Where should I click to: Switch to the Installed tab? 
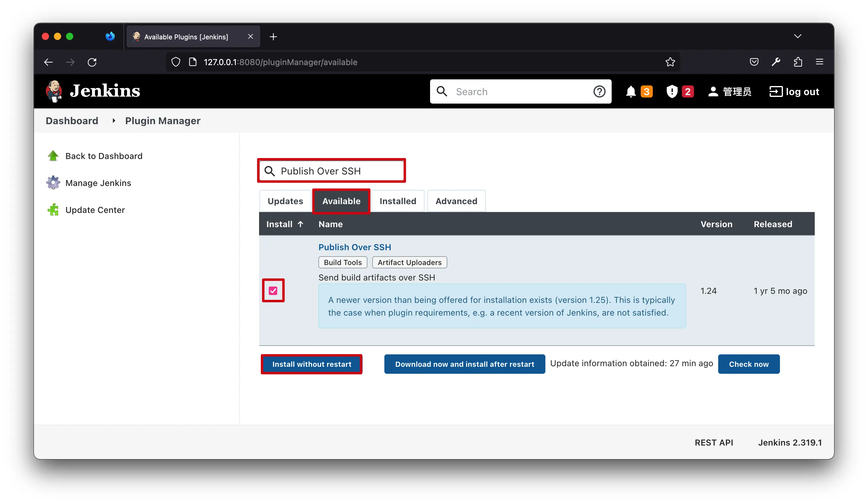(397, 201)
